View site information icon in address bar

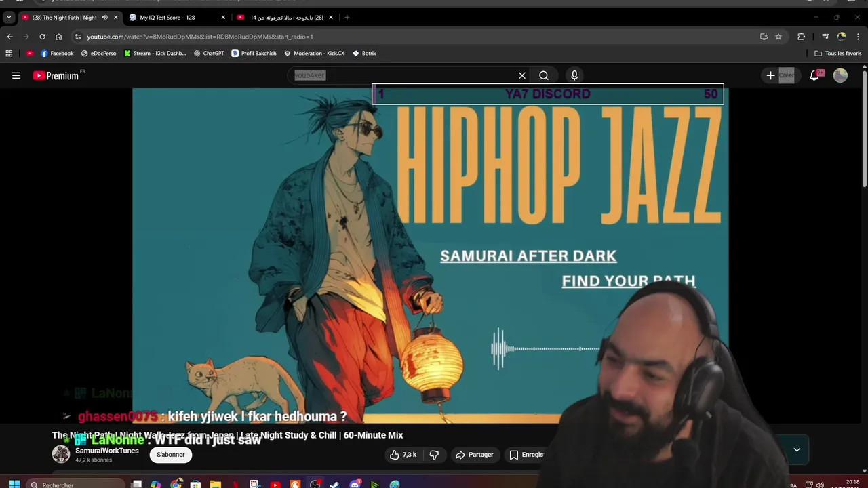(x=78, y=37)
